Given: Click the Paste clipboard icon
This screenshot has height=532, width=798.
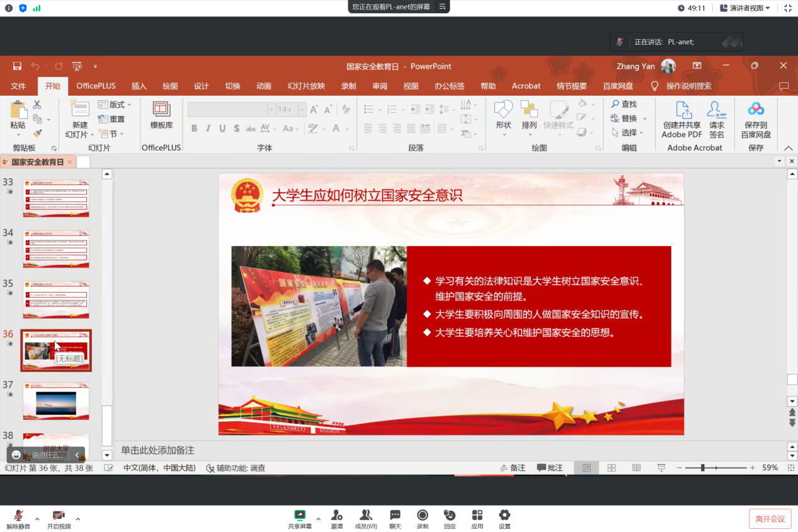Looking at the screenshot, I should click(x=18, y=111).
